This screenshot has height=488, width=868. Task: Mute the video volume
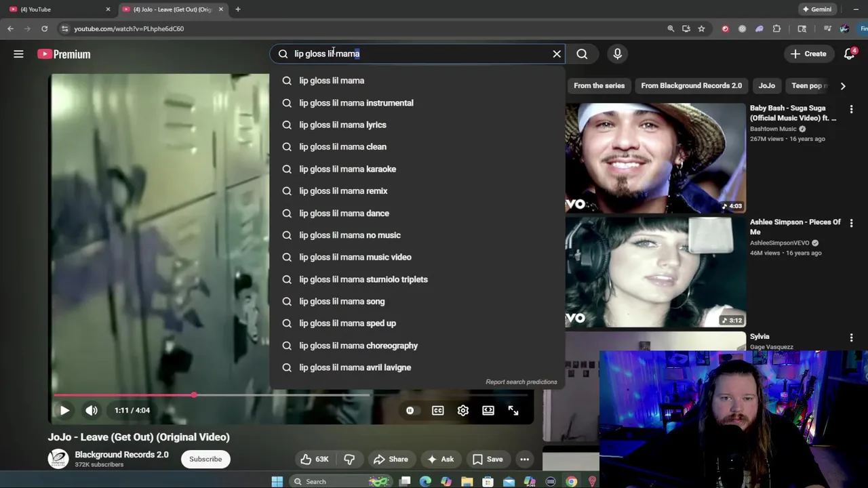(x=92, y=410)
